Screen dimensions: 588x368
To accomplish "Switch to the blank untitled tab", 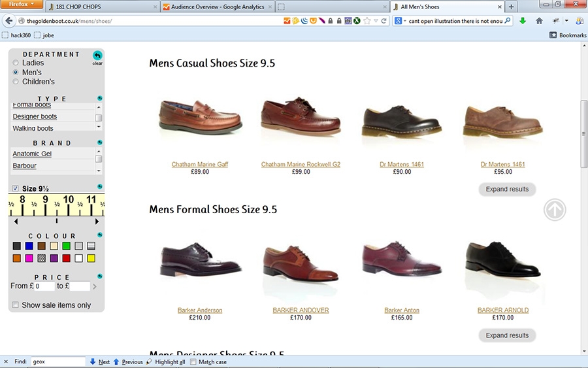I will [333, 7].
